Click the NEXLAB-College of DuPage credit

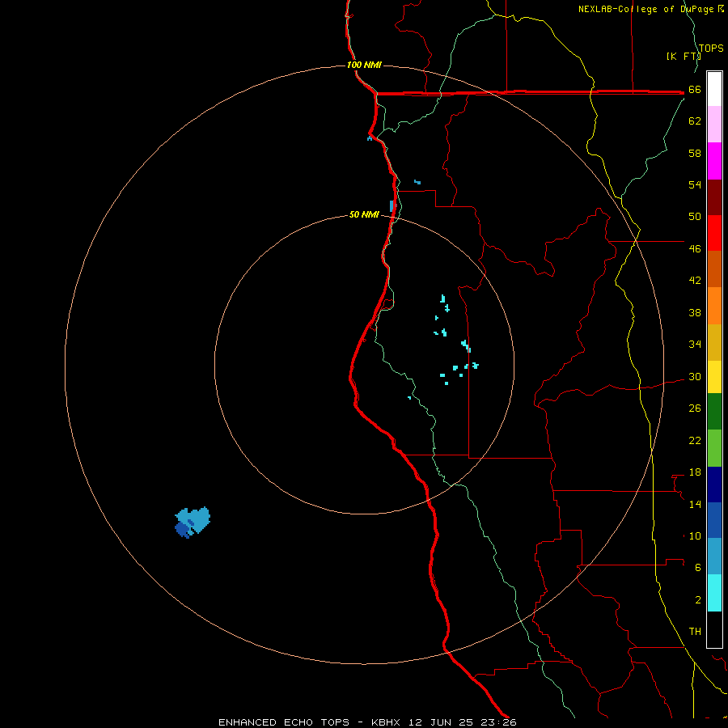pyautogui.click(x=650, y=9)
